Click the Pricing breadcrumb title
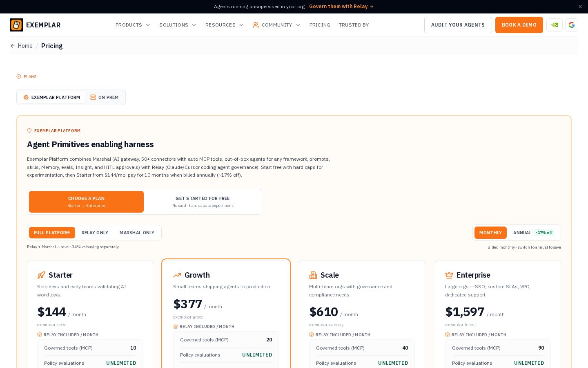This screenshot has height=368, width=588. pos(52,46)
